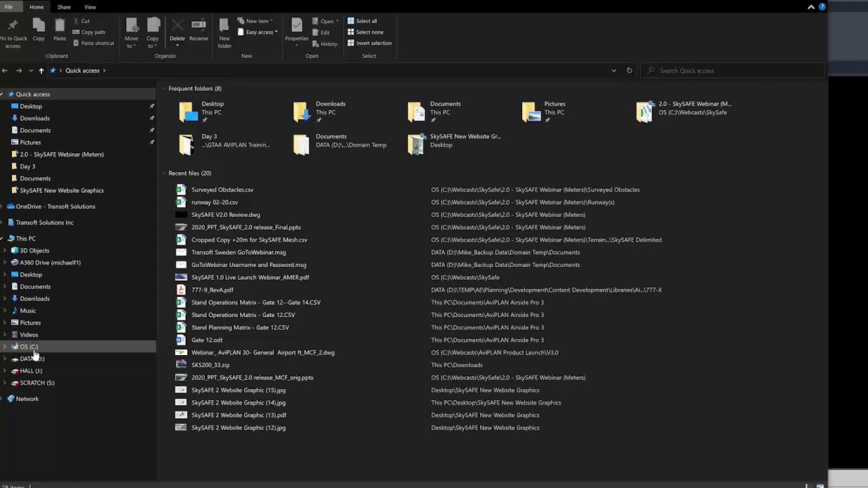Viewport: 868px width, 488px height.
Task: Click Select none in the ribbon
Action: coord(365,32)
